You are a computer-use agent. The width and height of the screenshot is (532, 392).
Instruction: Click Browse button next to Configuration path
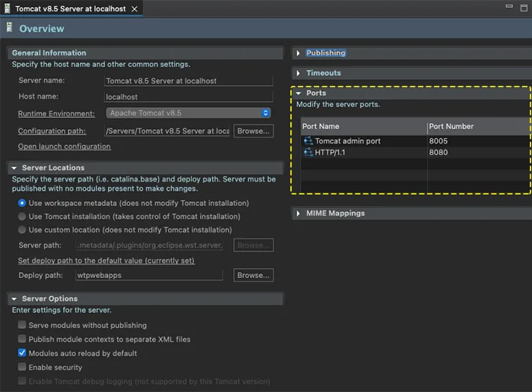(x=253, y=131)
